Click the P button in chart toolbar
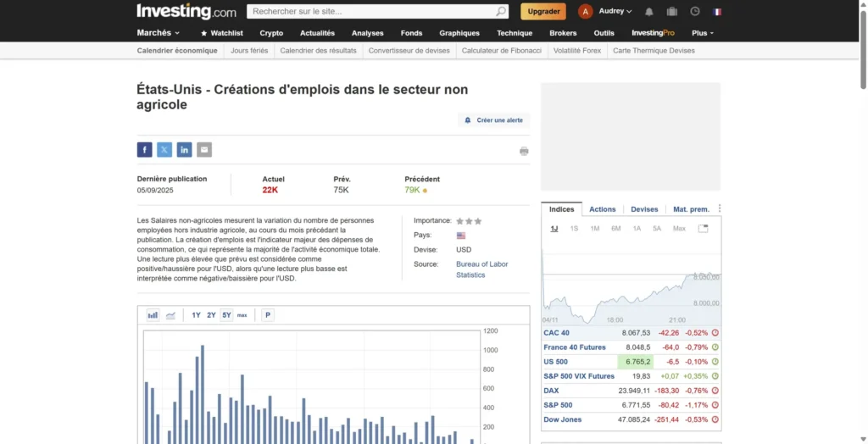The image size is (868, 444). point(268,315)
